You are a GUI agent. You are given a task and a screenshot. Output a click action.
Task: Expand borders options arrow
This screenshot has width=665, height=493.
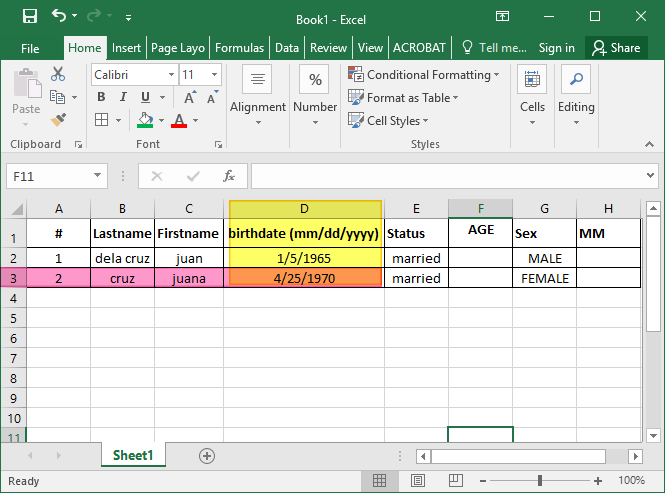[118, 120]
